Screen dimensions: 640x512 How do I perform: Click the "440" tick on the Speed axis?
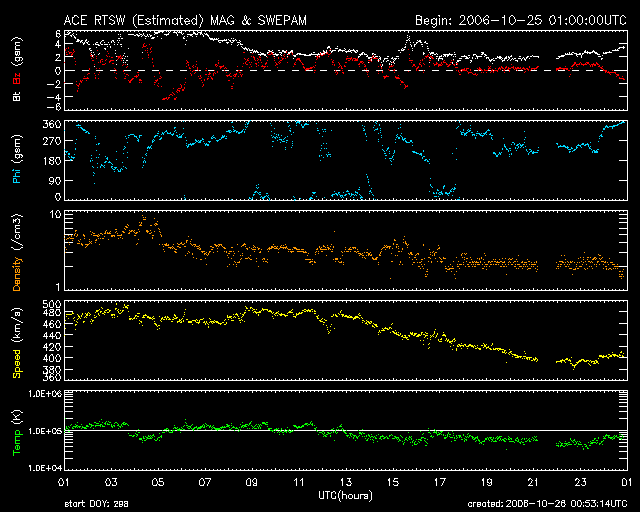click(52, 336)
